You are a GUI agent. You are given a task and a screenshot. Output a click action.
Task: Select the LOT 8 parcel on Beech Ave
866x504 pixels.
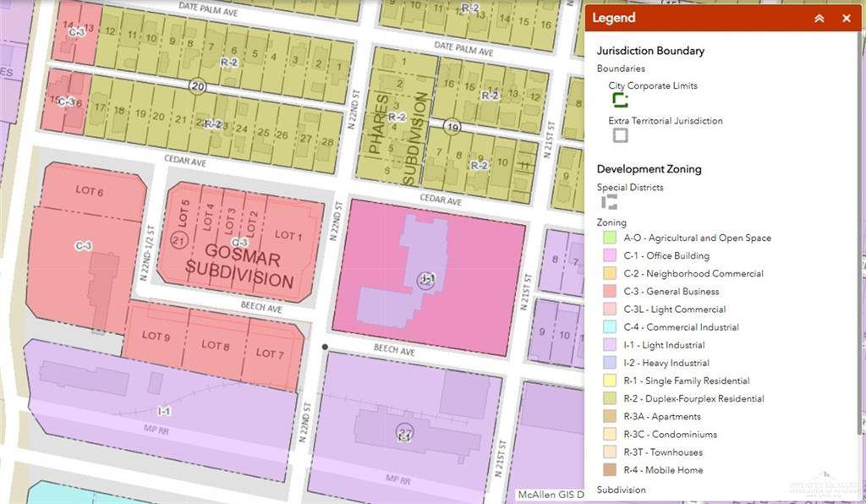216,346
